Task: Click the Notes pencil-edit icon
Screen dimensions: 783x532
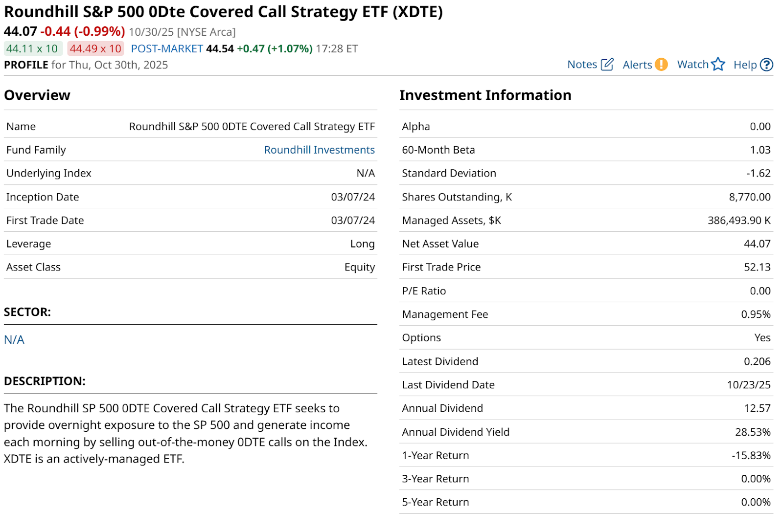Action: coord(607,65)
